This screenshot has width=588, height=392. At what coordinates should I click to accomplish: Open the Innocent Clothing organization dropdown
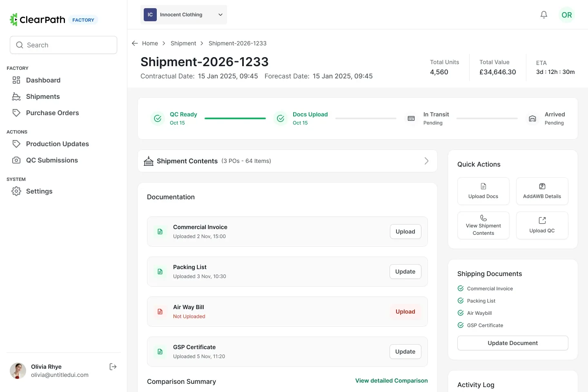tap(184, 15)
